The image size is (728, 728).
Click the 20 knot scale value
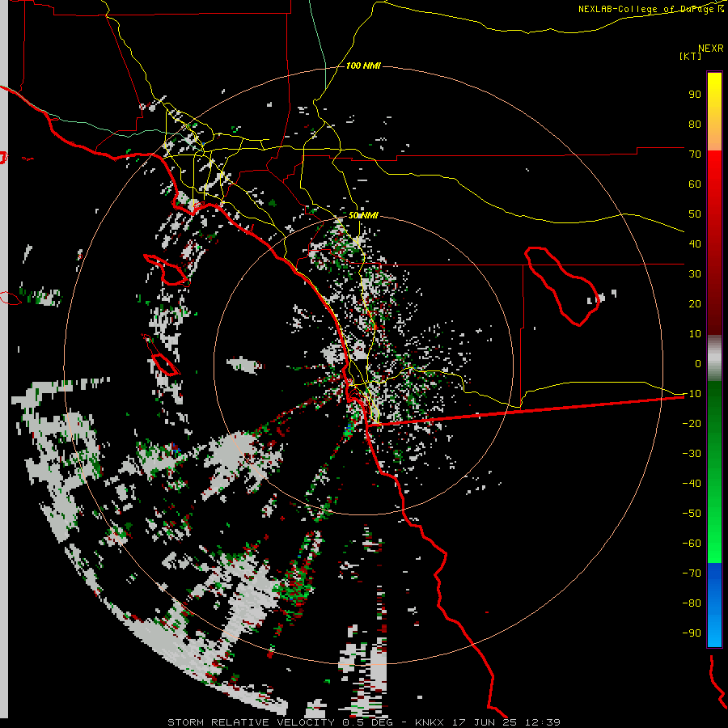coord(695,304)
